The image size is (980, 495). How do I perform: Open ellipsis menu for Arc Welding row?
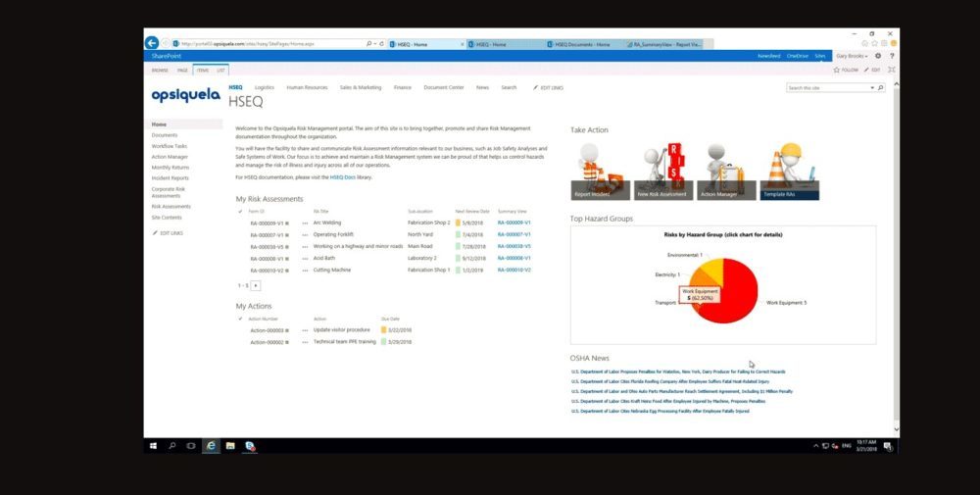point(305,223)
